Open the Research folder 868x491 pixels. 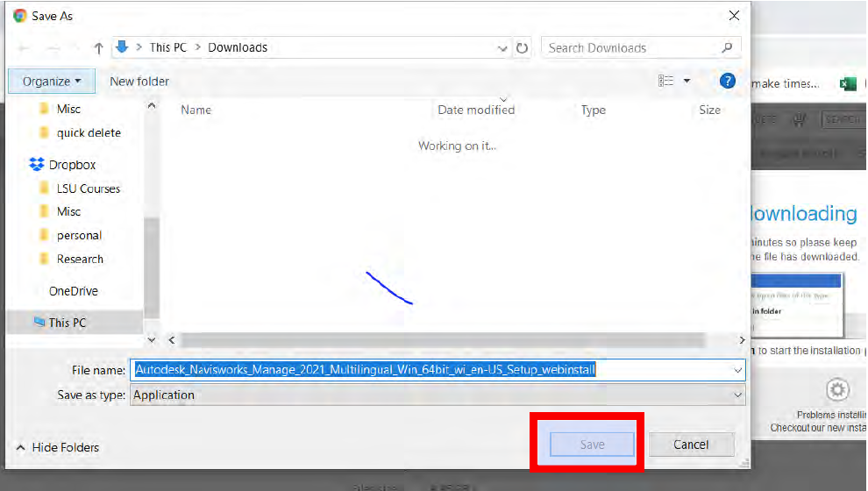[80, 260]
